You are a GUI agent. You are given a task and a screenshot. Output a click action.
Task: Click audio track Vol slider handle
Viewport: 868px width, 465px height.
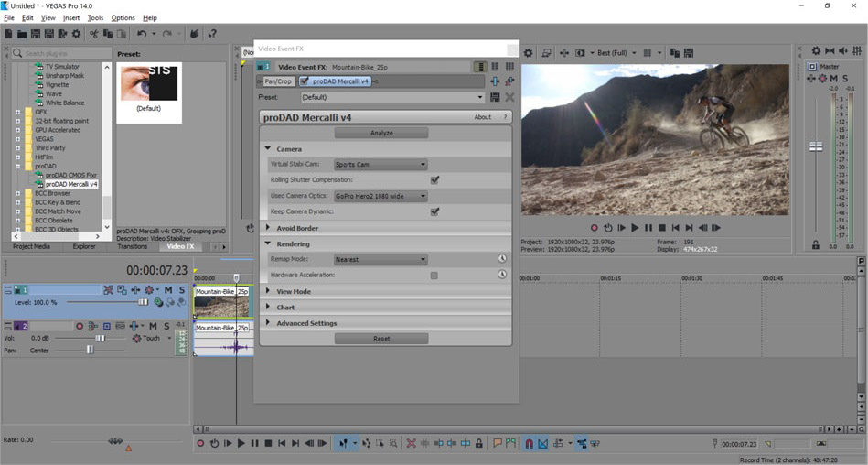[101, 338]
